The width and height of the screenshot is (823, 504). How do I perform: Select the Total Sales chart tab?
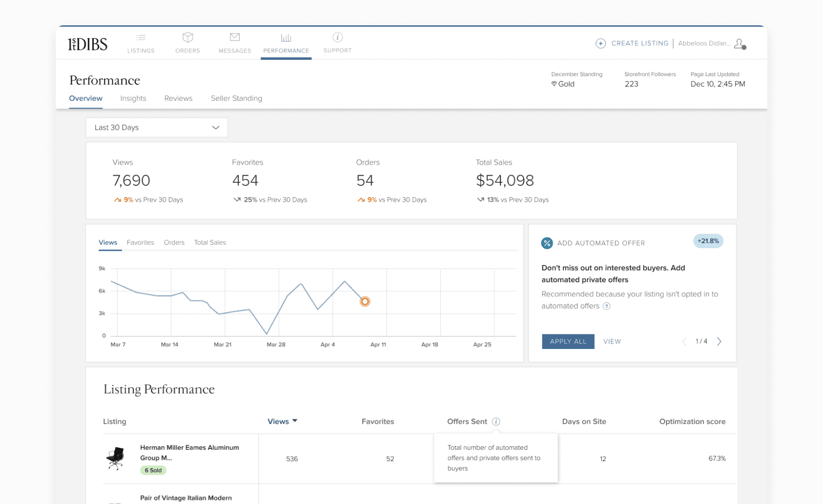click(210, 243)
